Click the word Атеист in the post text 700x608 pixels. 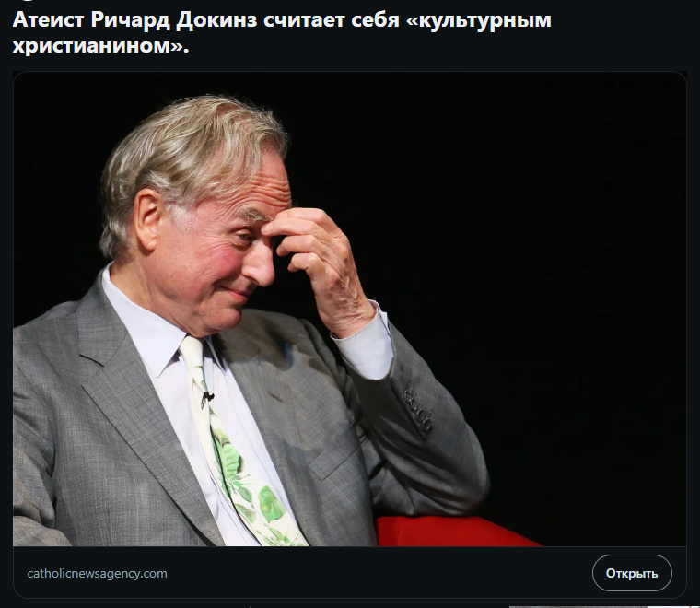[x=48, y=20]
